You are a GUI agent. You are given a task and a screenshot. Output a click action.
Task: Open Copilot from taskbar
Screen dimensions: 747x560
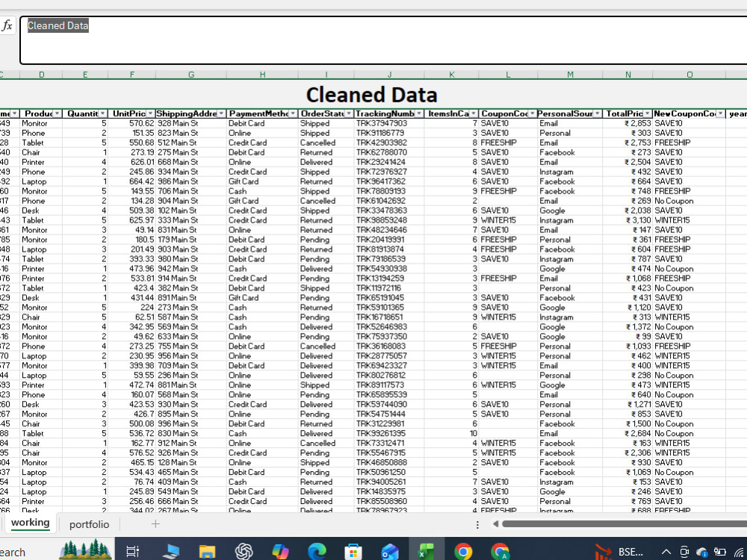(280, 552)
